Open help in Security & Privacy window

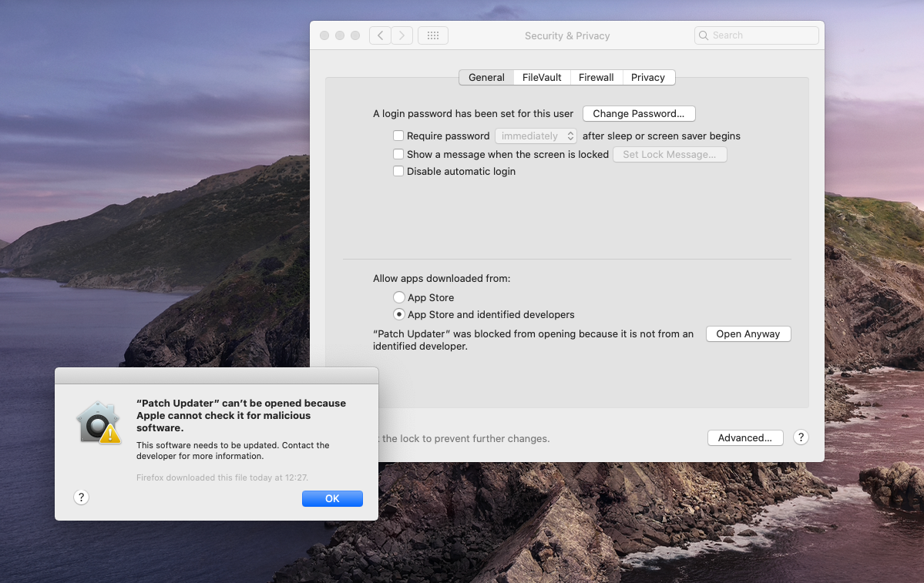tap(800, 437)
